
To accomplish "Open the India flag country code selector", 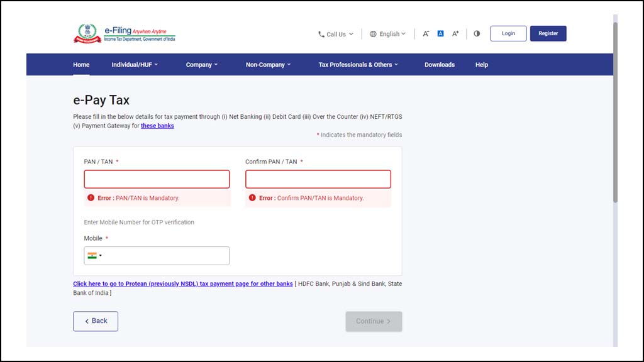I will click(95, 256).
